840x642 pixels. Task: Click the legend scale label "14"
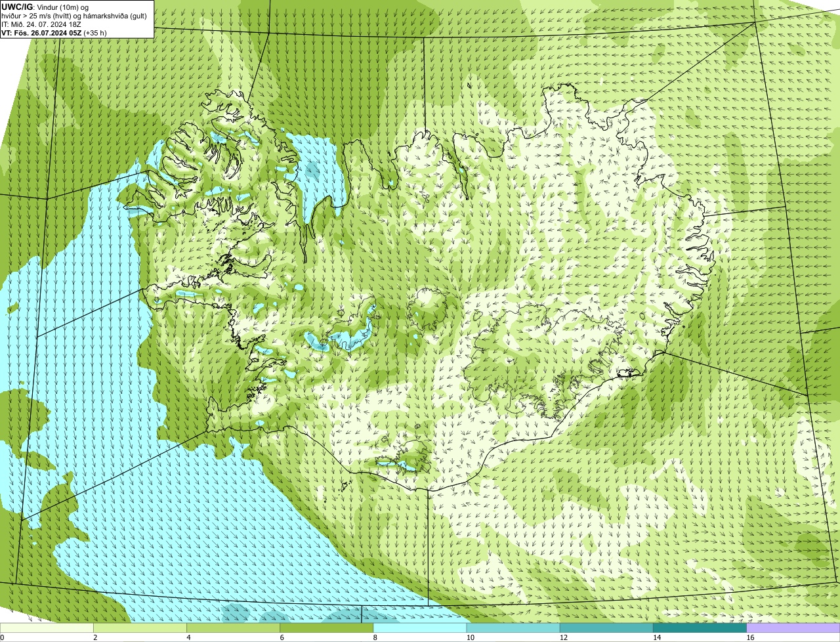pos(657,637)
